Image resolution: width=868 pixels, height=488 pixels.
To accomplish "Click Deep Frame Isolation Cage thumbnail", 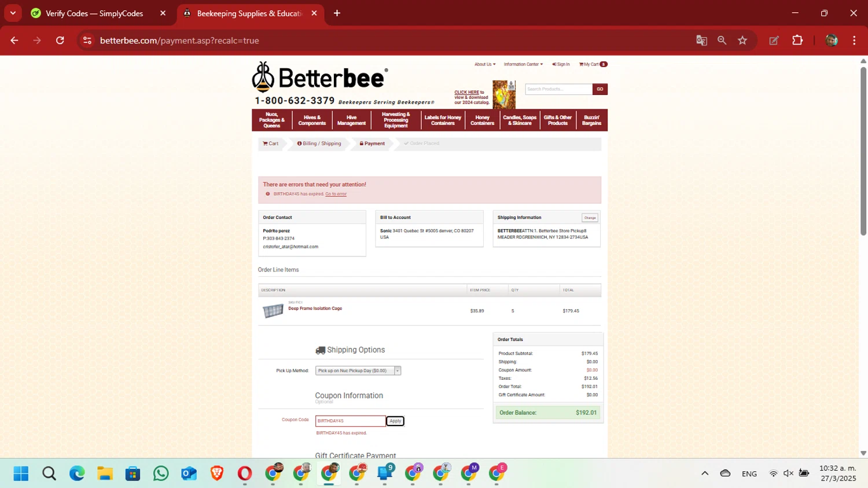I will 273,311.
